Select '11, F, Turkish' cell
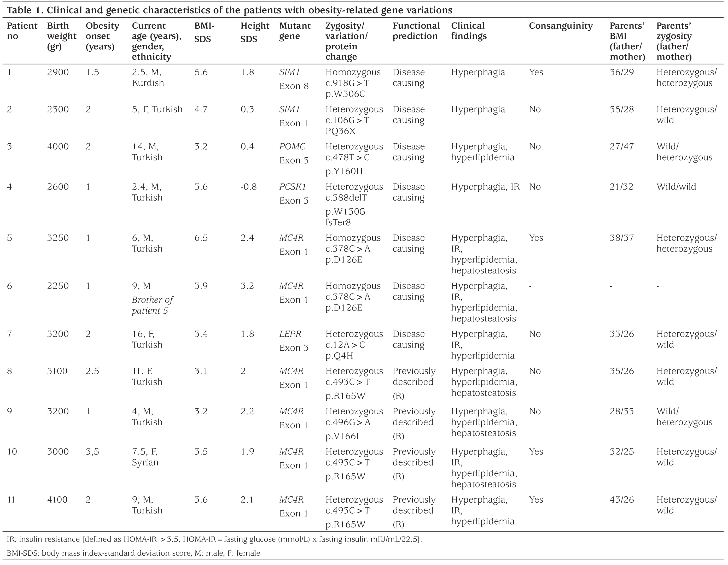 pyautogui.click(x=147, y=376)
